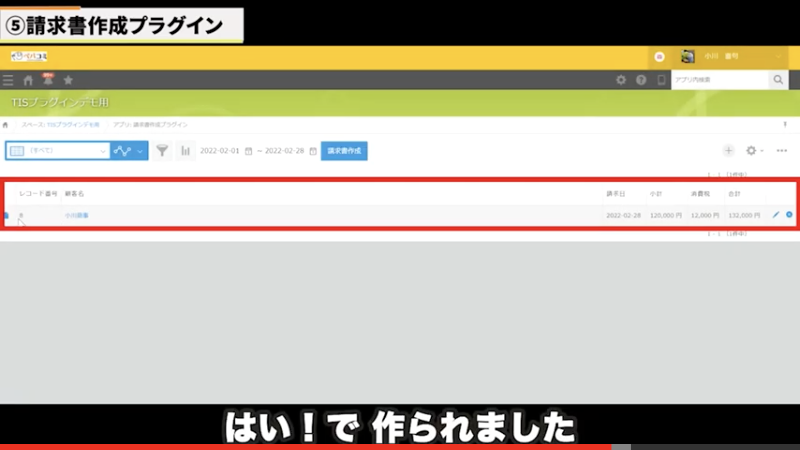Click the 請求書作成 button
This screenshot has height=450, width=800.
tap(344, 151)
